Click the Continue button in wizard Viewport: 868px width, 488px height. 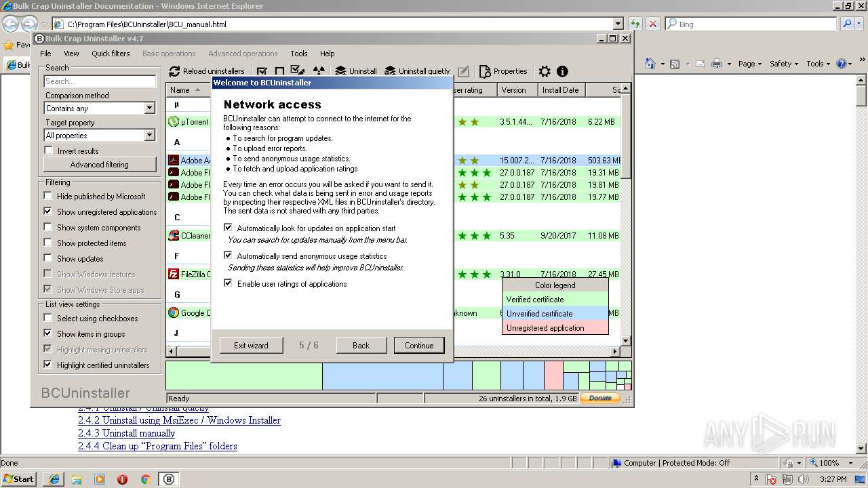coord(419,345)
